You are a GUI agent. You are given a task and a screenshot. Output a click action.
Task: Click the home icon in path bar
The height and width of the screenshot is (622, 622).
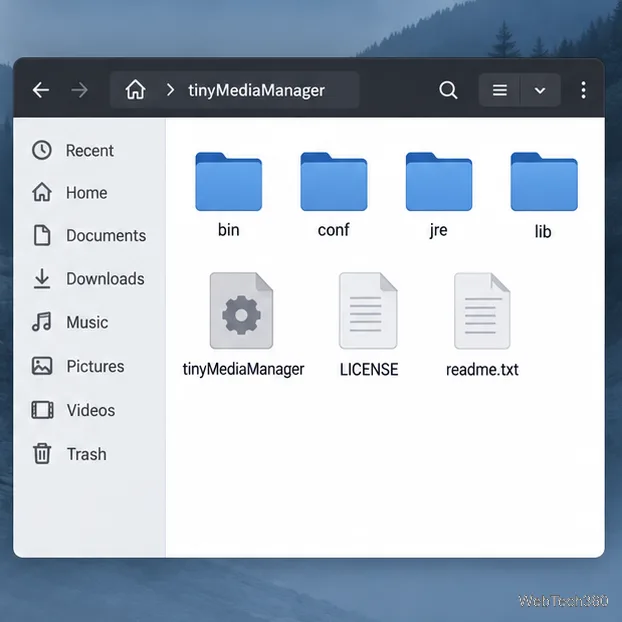pos(136,90)
